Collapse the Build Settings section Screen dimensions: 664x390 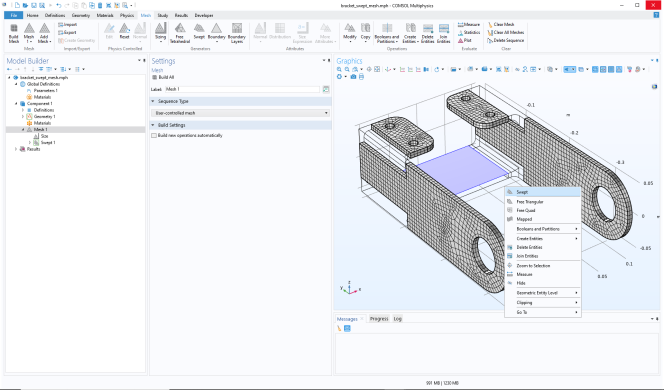point(153,125)
